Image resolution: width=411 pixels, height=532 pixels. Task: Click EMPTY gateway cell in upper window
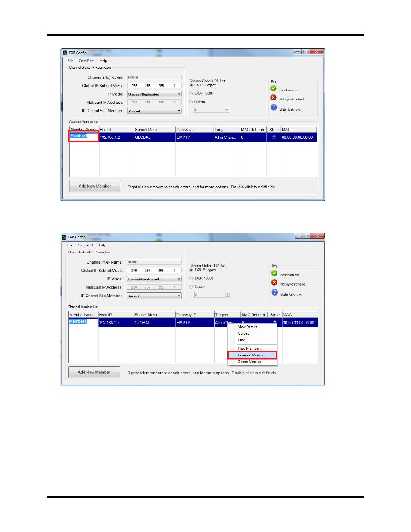(x=195, y=137)
